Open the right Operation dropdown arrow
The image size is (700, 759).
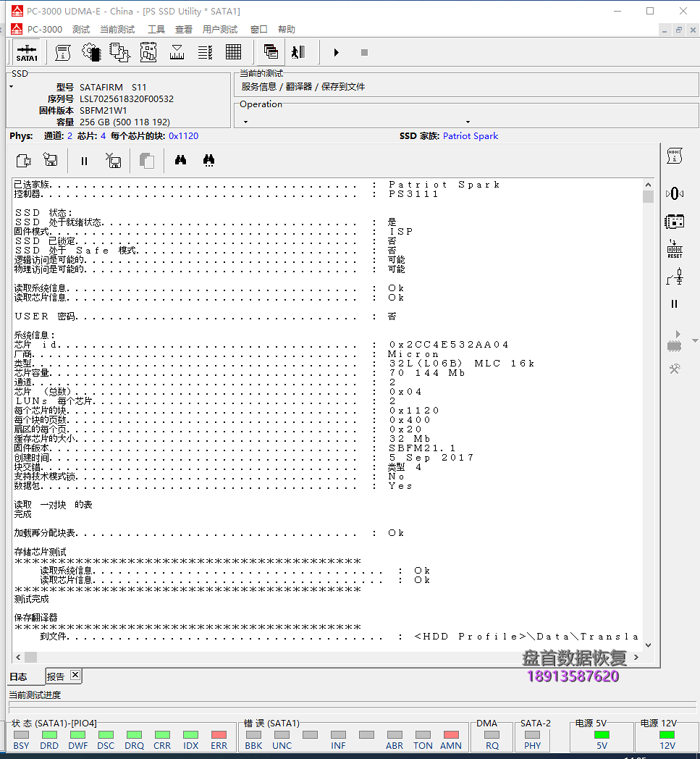[x=468, y=122]
